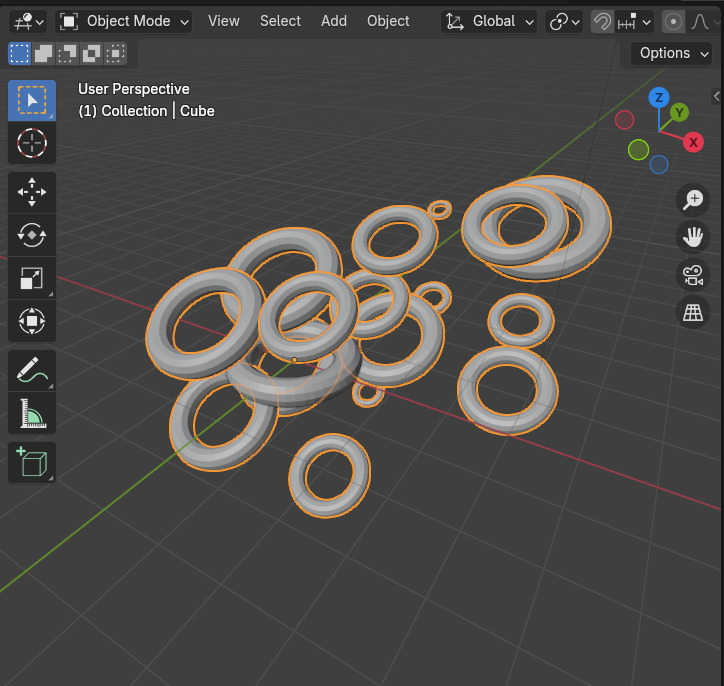Activate the 3D Cursor tool
This screenshot has height=686, width=724.
point(32,143)
